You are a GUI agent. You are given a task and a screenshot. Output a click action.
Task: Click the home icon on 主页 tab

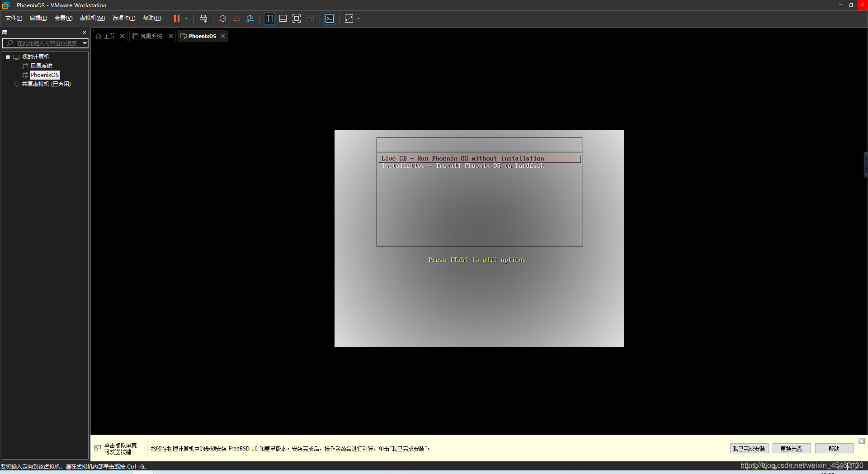tap(99, 36)
